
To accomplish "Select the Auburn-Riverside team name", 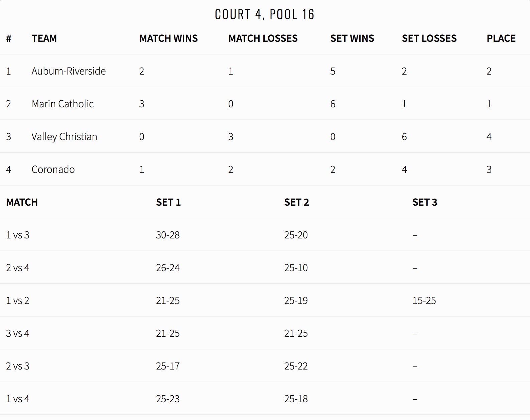I will (69, 71).
